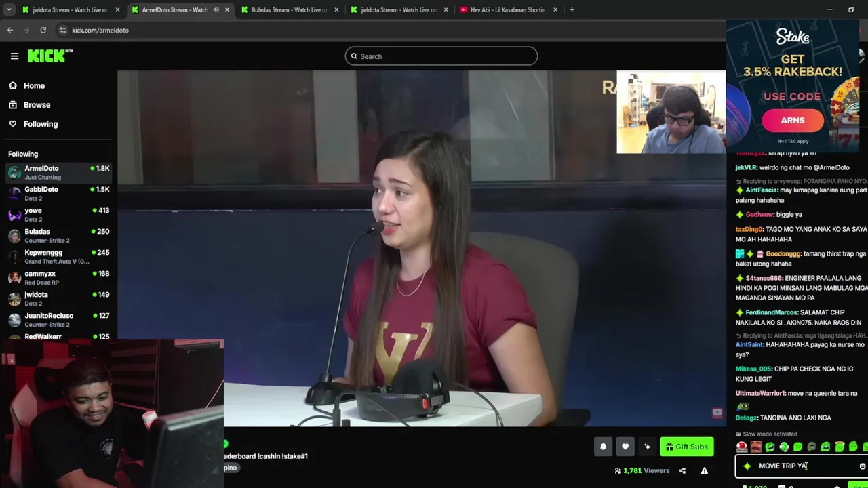
Task: Open Following in the sidebar
Action: (x=41, y=124)
